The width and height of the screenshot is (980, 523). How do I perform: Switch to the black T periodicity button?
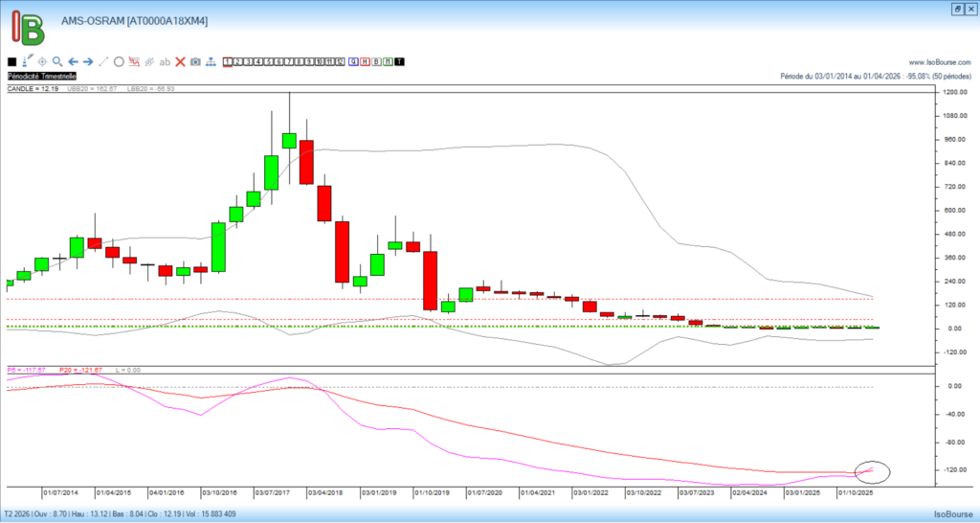[x=399, y=62]
